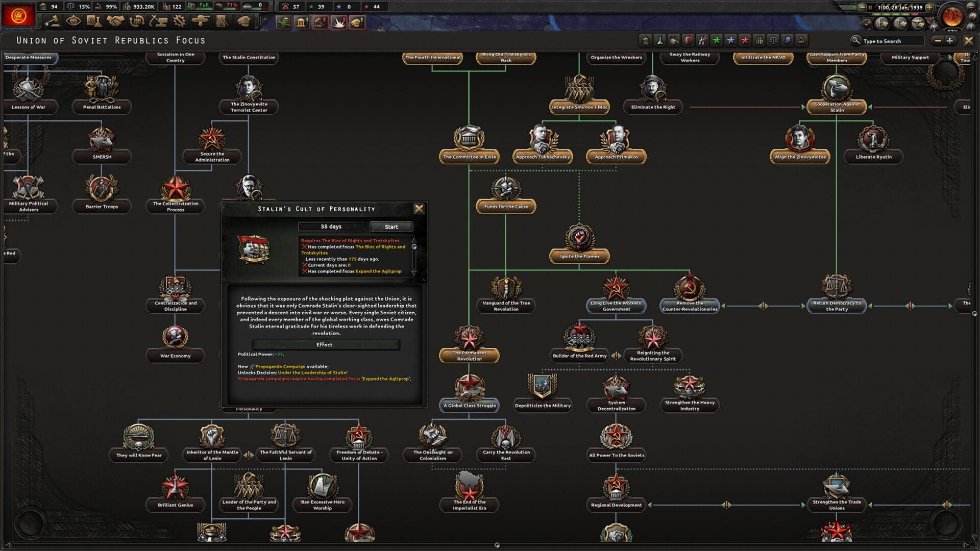Open Production via the gears icon
This screenshot has height=551, width=980.
pos(179,21)
